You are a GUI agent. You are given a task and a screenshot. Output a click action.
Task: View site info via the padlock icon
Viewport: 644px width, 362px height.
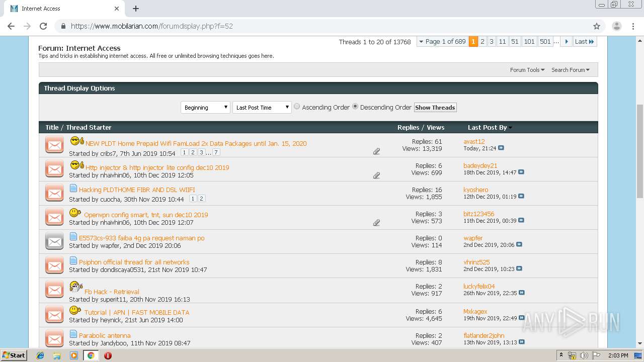click(x=63, y=26)
